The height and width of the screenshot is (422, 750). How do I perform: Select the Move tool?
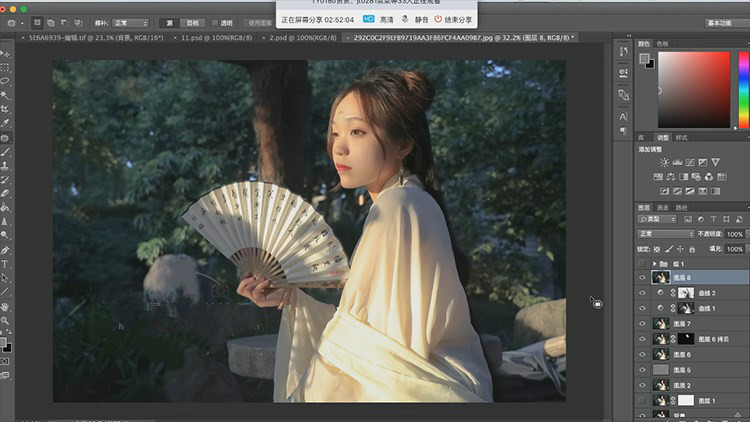(x=5, y=54)
